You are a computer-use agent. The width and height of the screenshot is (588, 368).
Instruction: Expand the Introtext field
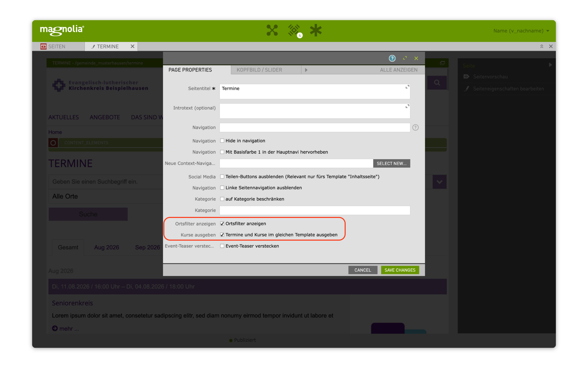coord(407,106)
